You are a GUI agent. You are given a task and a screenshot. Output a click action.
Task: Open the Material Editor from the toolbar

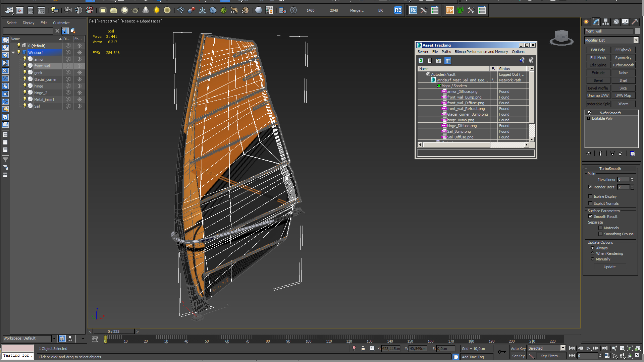click(258, 10)
